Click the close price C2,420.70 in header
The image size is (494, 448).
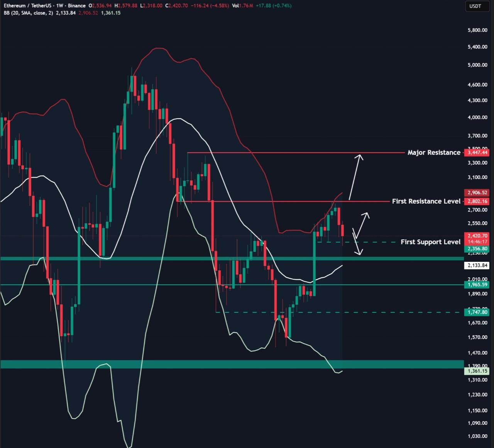click(x=176, y=6)
